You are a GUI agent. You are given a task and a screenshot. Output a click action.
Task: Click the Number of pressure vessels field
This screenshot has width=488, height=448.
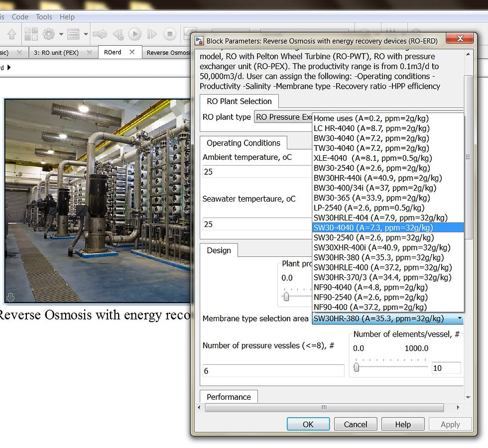click(x=273, y=371)
